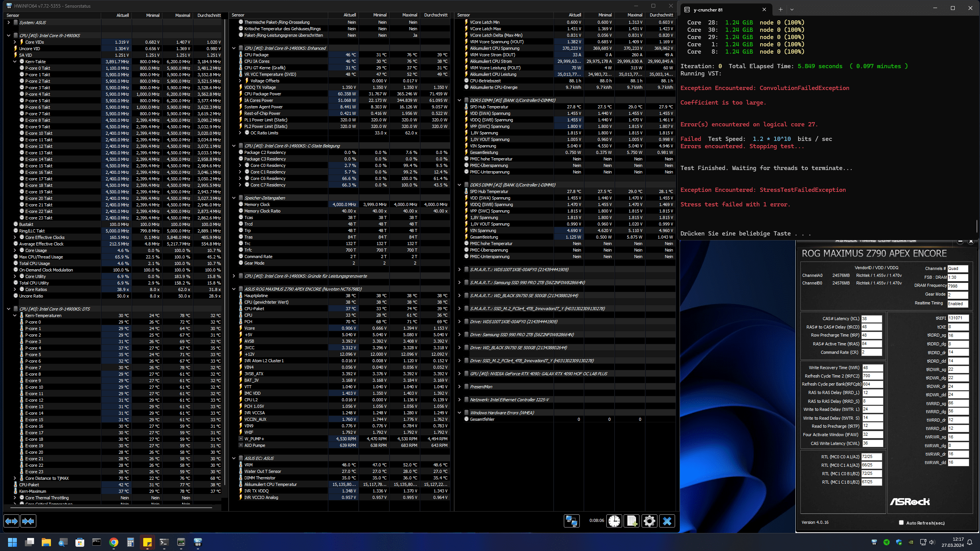Expand the System: ASUS sensor group
Screen dimensions: 980x551
(8, 23)
